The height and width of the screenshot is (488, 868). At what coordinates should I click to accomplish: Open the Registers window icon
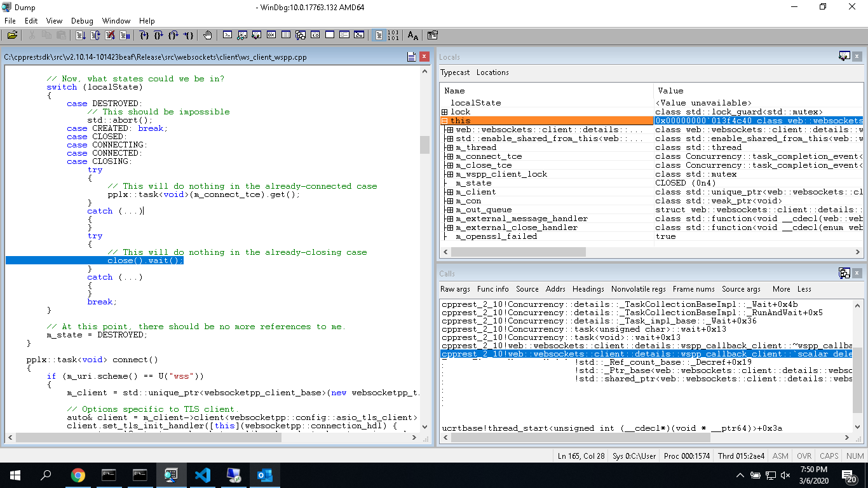[272, 35]
